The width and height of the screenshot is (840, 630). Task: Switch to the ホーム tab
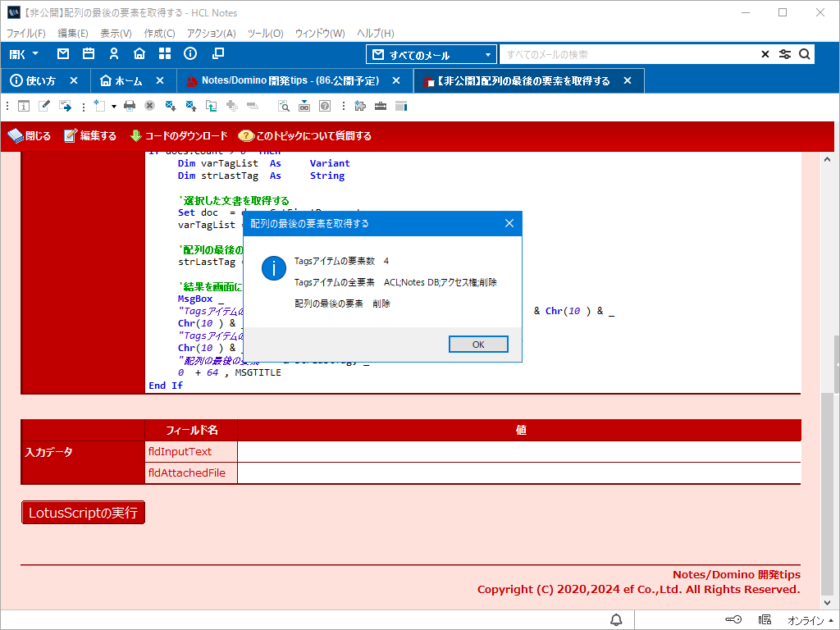point(121,81)
